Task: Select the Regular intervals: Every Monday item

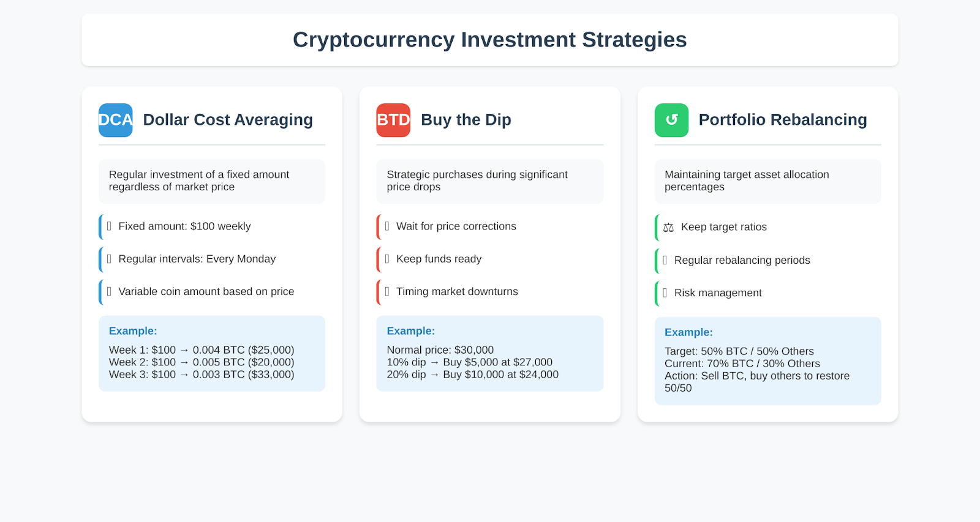Action: [212, 259]
